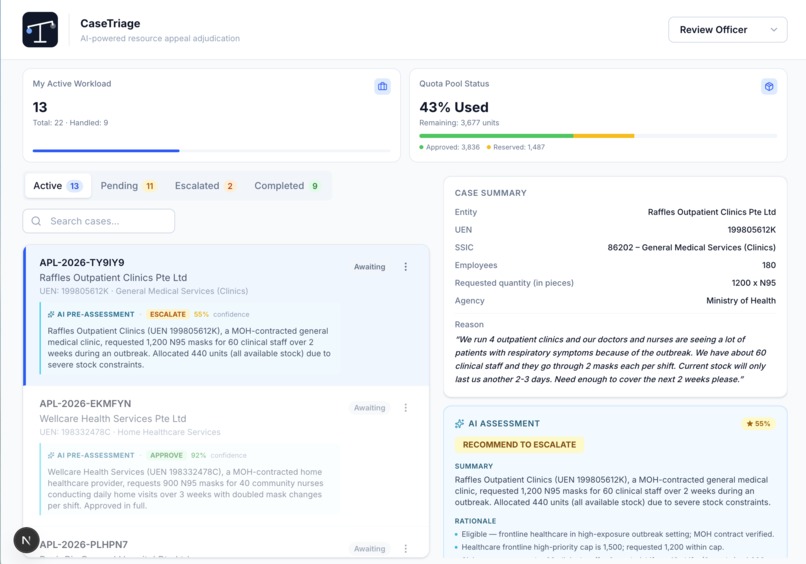Select case APL-2026-EKMFYN title
The height and width of the screenshot is (564, 806).
[x=85, y=404]
